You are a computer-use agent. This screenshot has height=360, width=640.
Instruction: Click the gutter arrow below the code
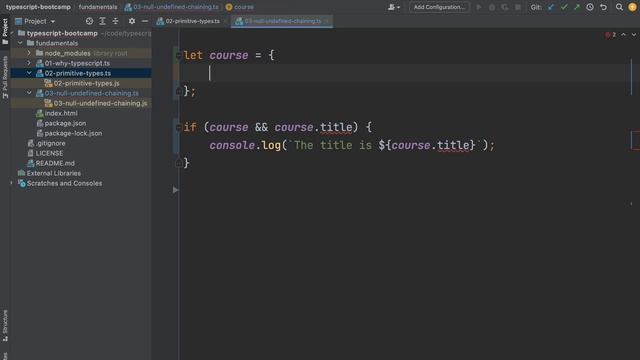point(176,190)
